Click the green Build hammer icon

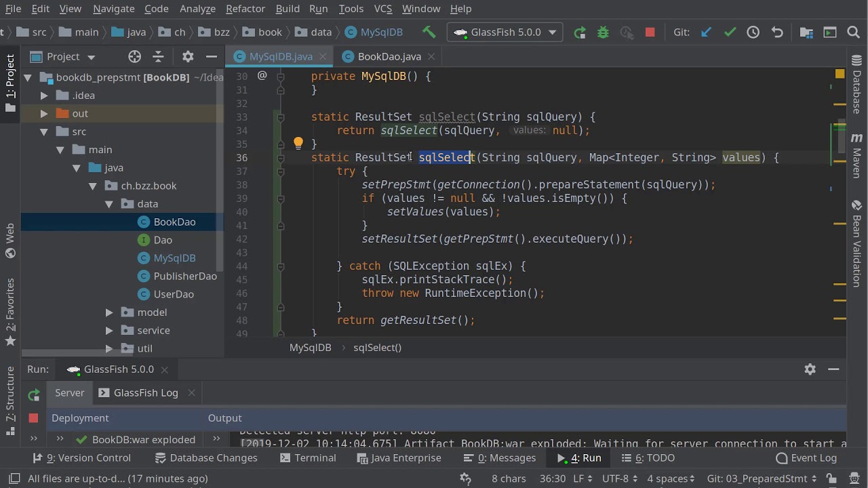coord(429,32)
